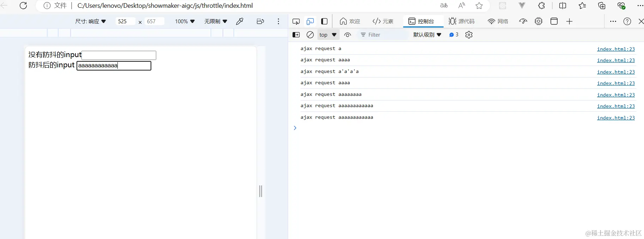The height and width of the screenshot is (239, 644).
Task: Open console settings gear
Action: point(469,35)
